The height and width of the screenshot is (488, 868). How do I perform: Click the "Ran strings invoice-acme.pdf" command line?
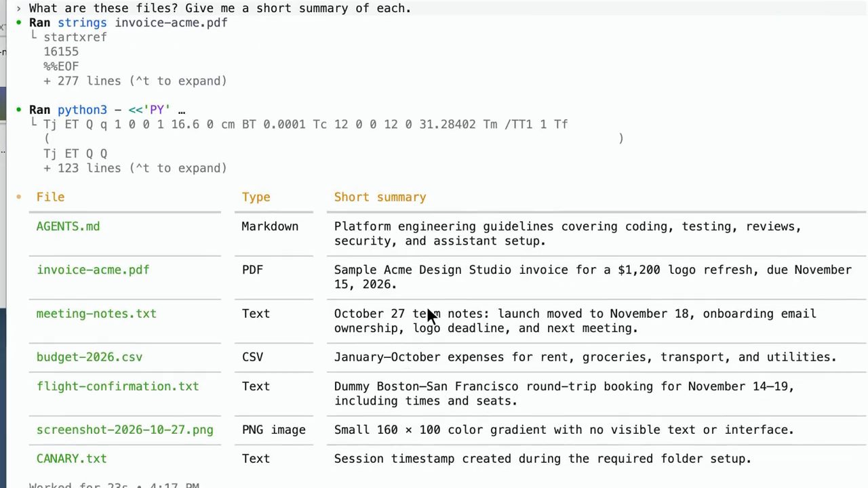tap(128, 22)
